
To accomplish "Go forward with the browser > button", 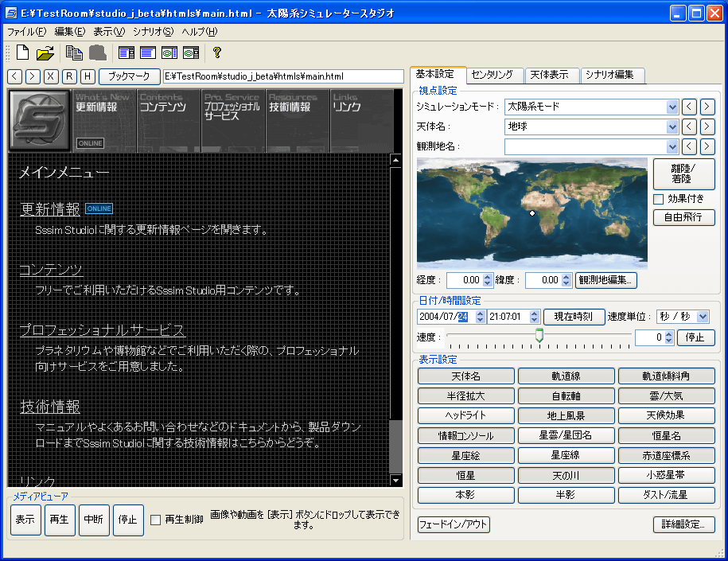I will (x=33, y=76).
